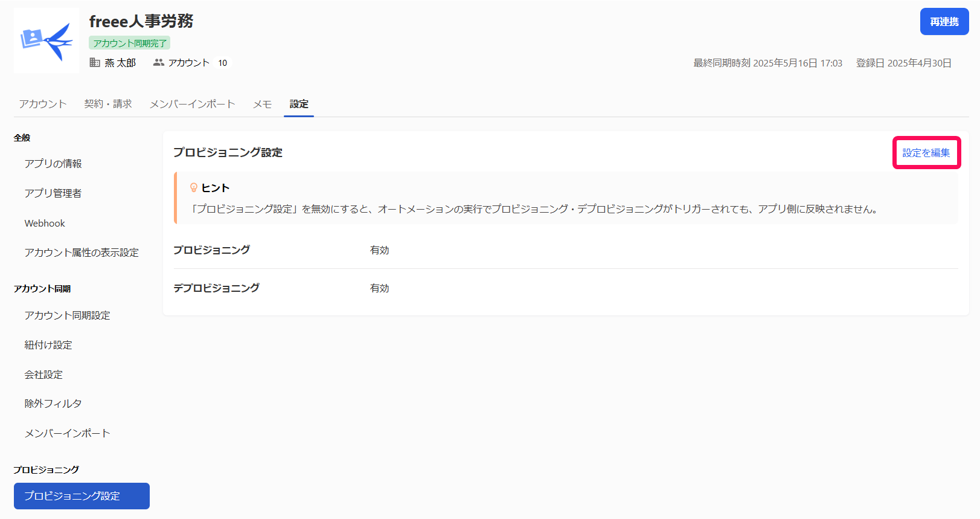Viewport: 980px width, 519px height.
Task: Click the アカウント同期完了 status badge
Action: tap(130, 43)
